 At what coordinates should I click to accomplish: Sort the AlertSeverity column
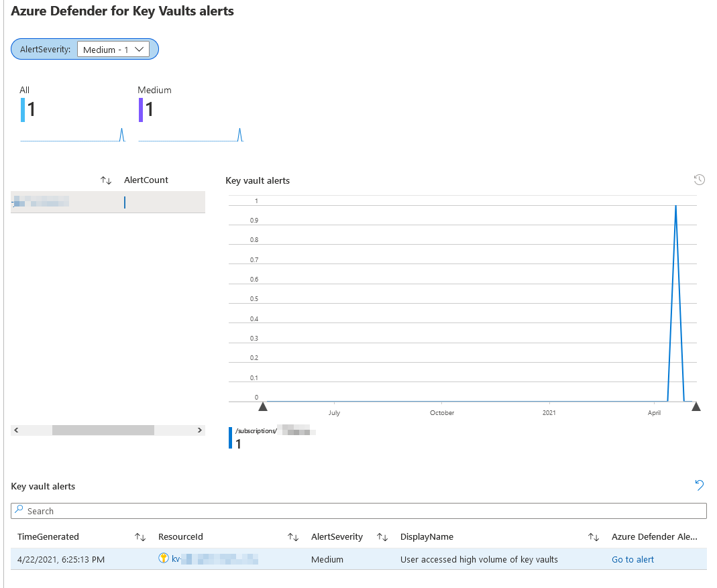(382, 536)
